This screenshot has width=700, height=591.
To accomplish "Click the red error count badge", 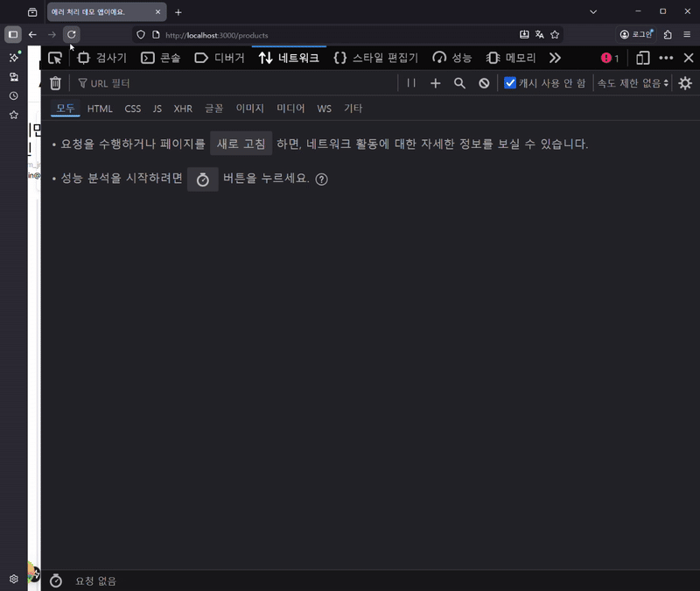I will pyautogui.click(x=610, y=58).
